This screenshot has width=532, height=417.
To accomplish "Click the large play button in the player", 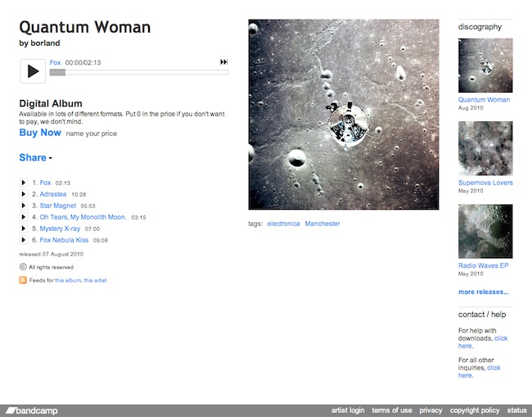I will click(33, 71).
